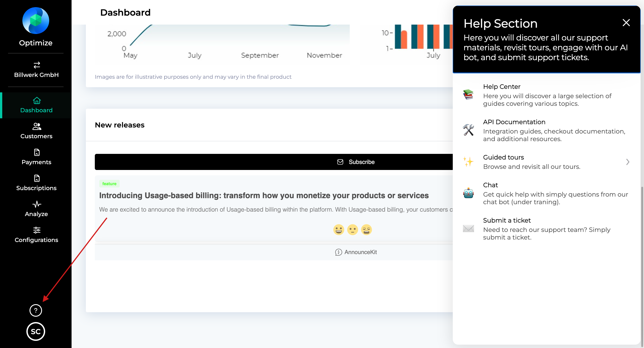Open the Payments section
Image resolution: width=644 pixels, height=348 pixels.
click(x=36, y=156)
